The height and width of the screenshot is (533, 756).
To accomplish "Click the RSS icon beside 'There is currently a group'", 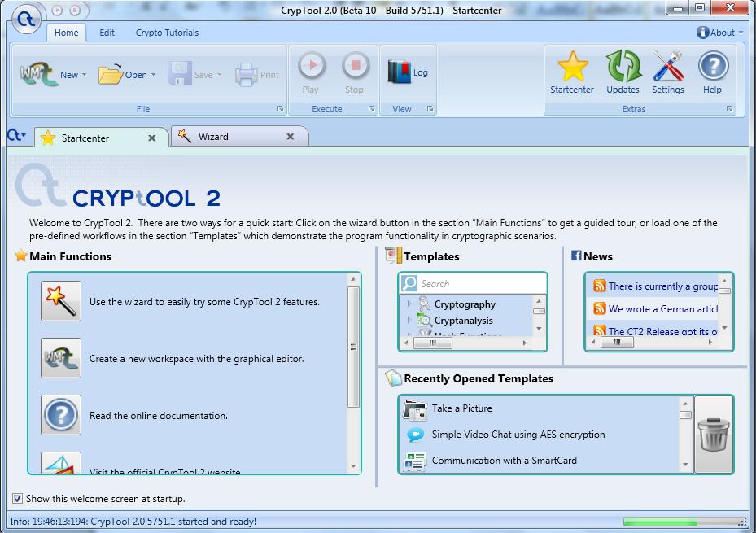I will click(599, 286).
